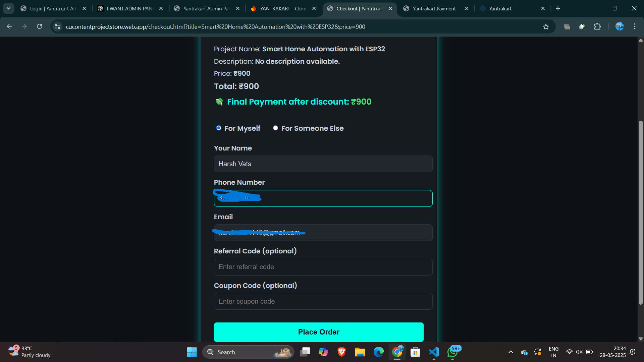Select the For Someone Else option
Image resolution: width=644 pixels, height=362 pixels.
click(x=275, y=128)
